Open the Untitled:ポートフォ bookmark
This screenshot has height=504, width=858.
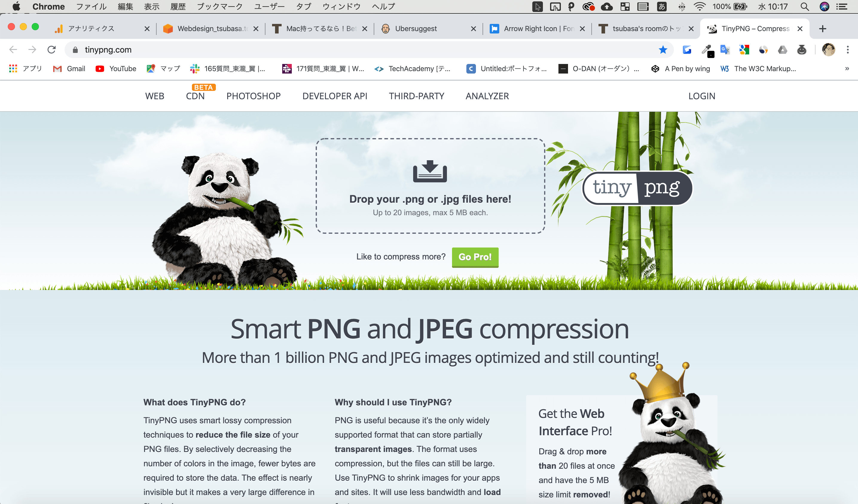(507, 69)
